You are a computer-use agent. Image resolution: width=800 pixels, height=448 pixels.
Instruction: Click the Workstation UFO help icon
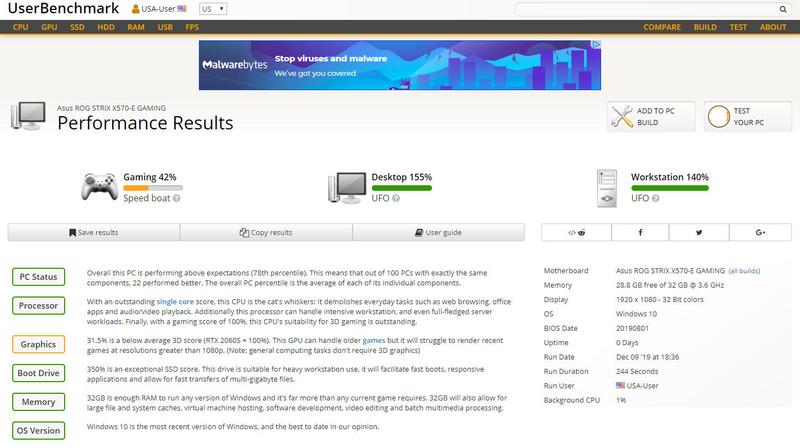(656, 198)
